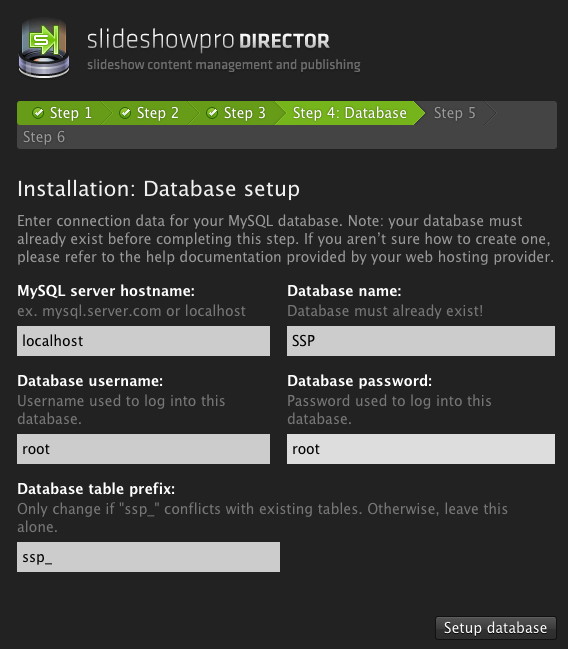Screen dimensions: 568x649
Task: Focus the MySQL server hostname field
Action: (x=143, y=341)
